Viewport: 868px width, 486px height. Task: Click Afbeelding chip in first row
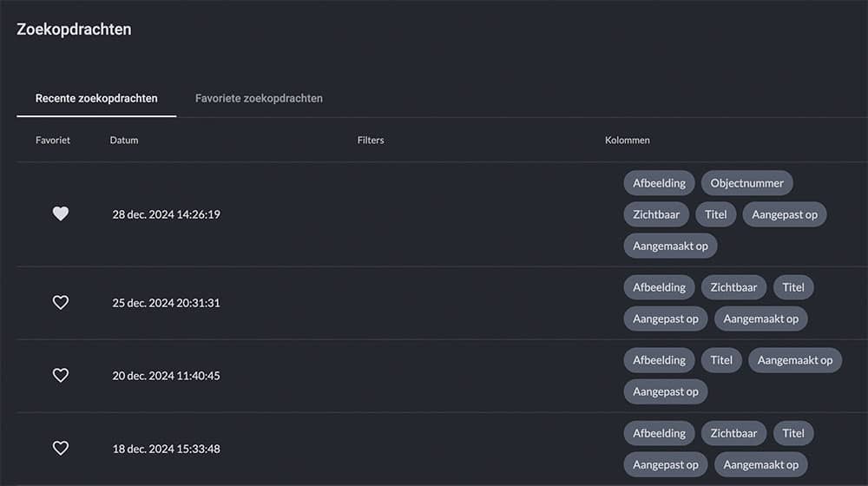(x=659, y=183)
